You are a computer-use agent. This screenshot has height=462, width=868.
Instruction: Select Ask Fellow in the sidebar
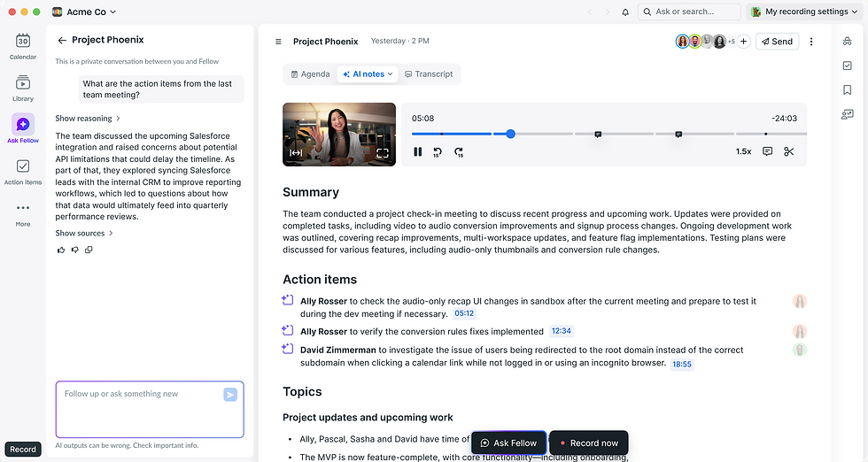23,129
